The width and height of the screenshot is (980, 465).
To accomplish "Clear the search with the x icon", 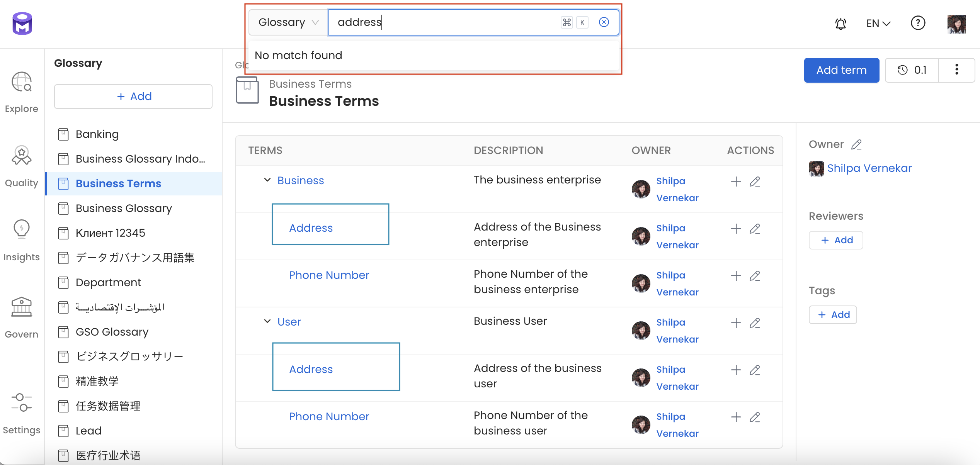I will [x=604, y=22].
